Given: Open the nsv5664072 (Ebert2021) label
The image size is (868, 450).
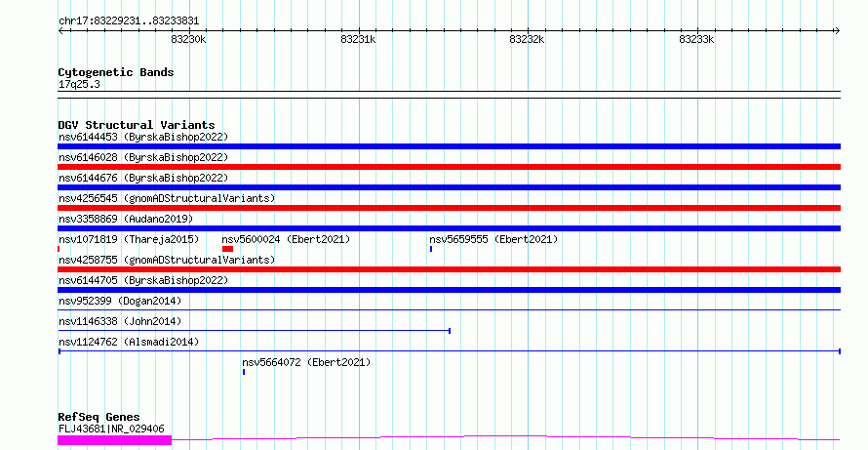Looking at the screenshot, I should pos(306,362).
